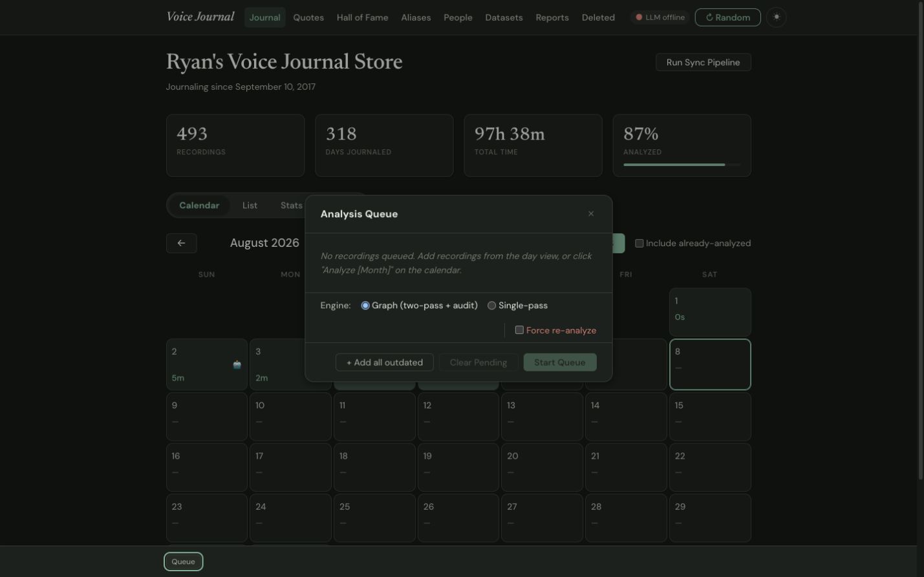Image resolution: width=924 pixels, height=577 pixels.
Task: Open August 29 day cell
Action: [x=710, y=518]
